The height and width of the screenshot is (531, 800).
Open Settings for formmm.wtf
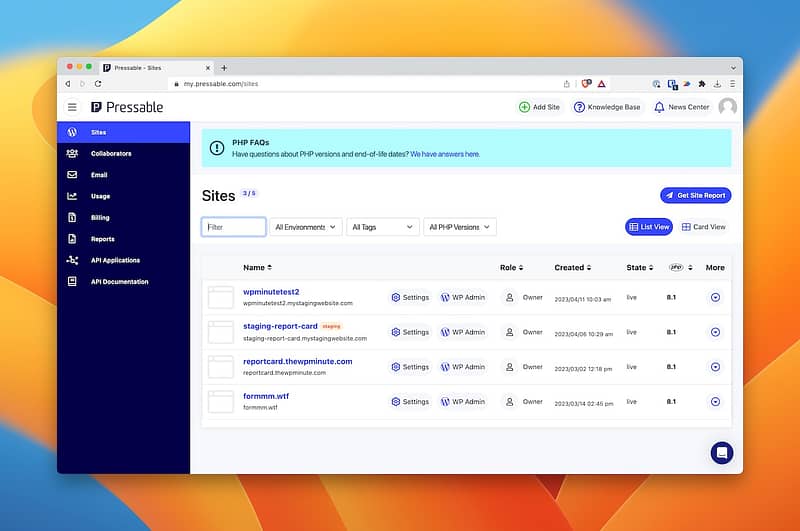pos(410,401)
